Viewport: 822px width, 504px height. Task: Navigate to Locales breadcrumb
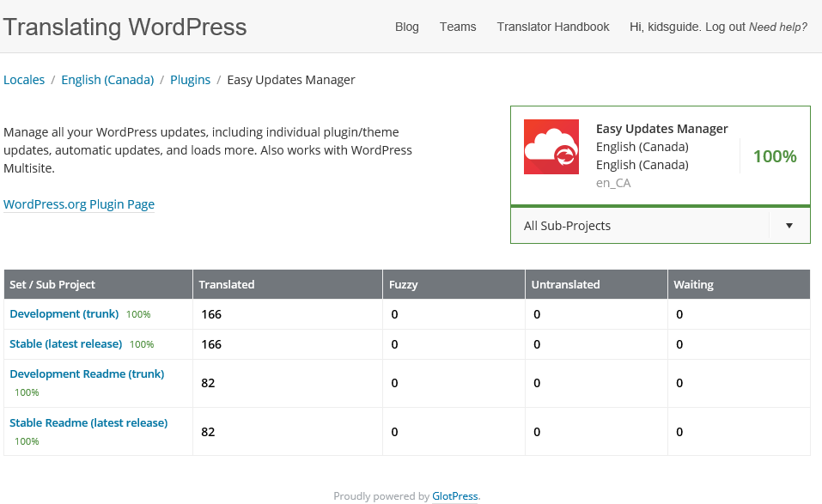(x=24, y=80)
